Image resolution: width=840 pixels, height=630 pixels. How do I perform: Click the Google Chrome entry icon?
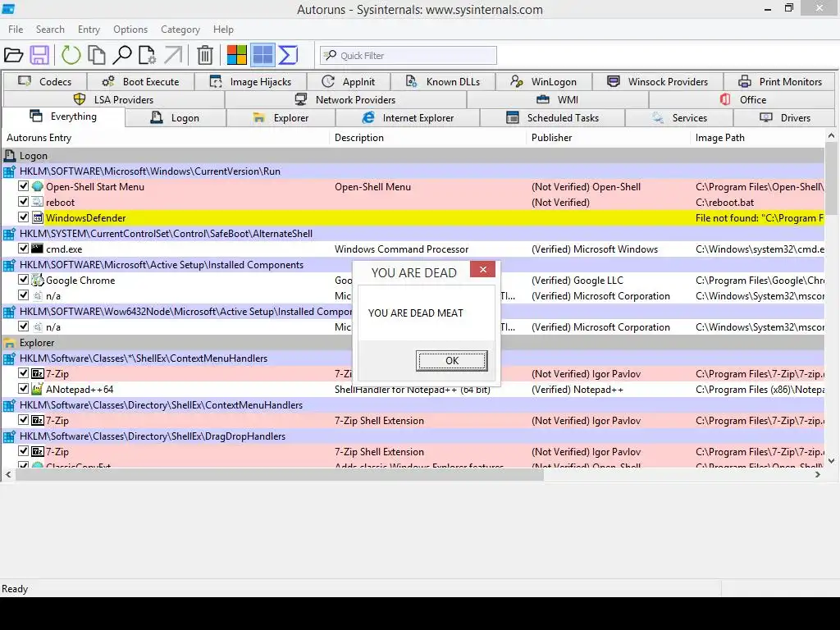tap(38, 280)
